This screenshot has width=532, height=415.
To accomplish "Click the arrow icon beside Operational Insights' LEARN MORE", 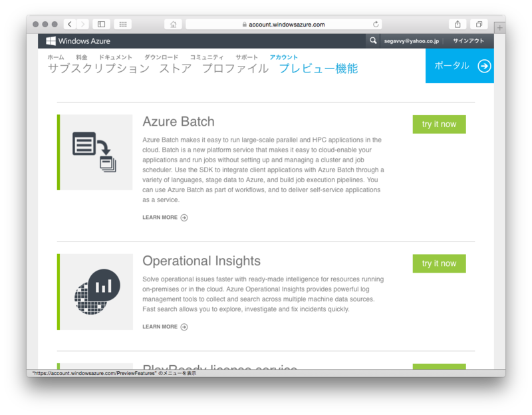I will [x=184, y=327].
